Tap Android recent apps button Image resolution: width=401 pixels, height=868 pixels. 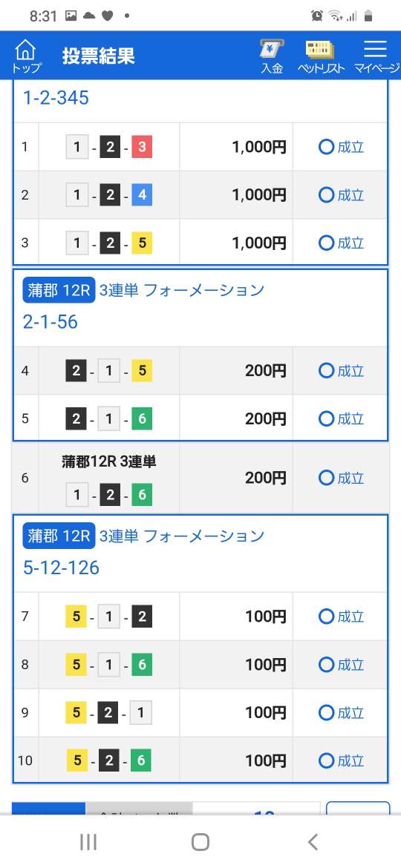coord(88,842)
